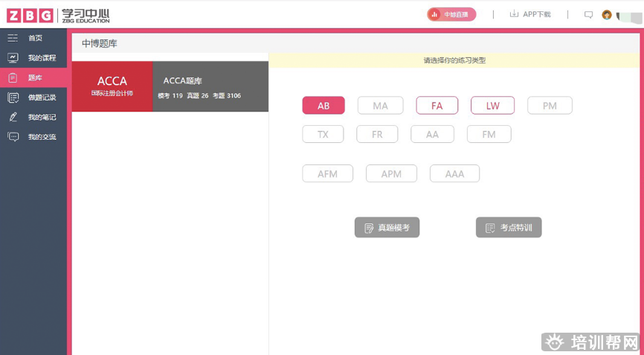This screenshot has width=644, height=355.
Task: Select the AFM subject option
Action: (327, 173)
